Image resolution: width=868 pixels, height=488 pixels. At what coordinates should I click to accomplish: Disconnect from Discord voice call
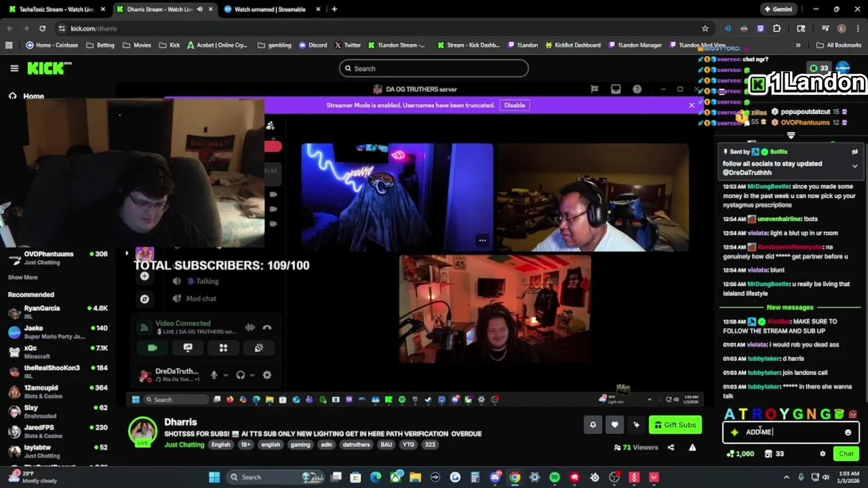(x=267, y=327)
